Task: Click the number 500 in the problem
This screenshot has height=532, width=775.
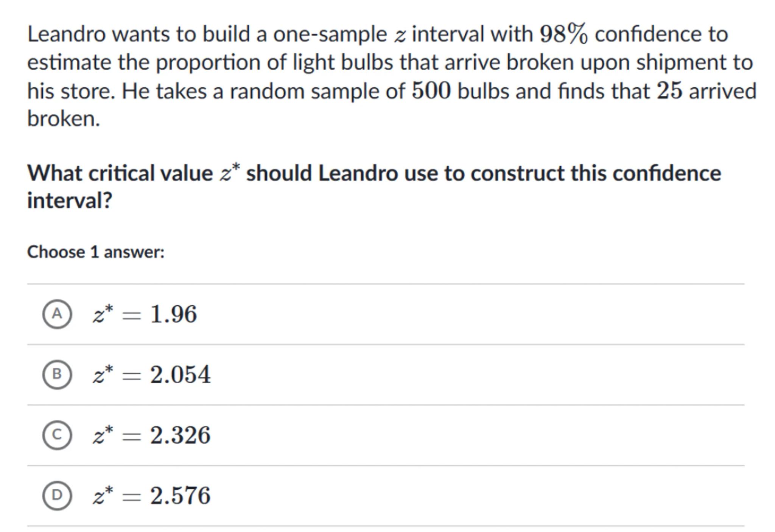Action: 431,91
